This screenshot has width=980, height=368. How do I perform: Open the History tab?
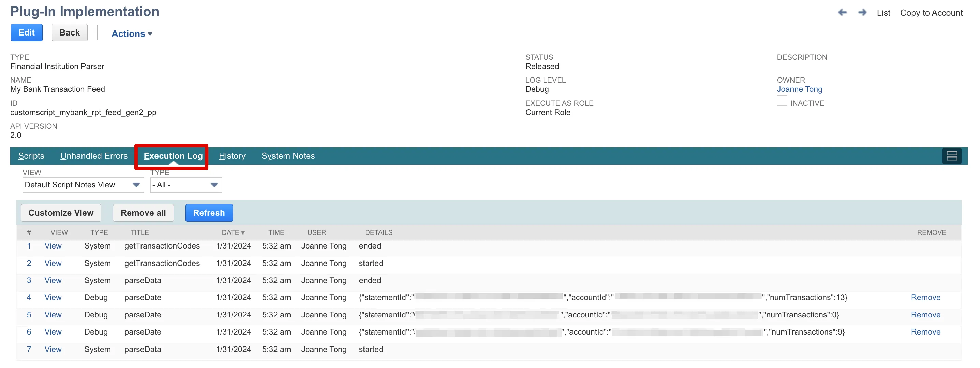232,156
